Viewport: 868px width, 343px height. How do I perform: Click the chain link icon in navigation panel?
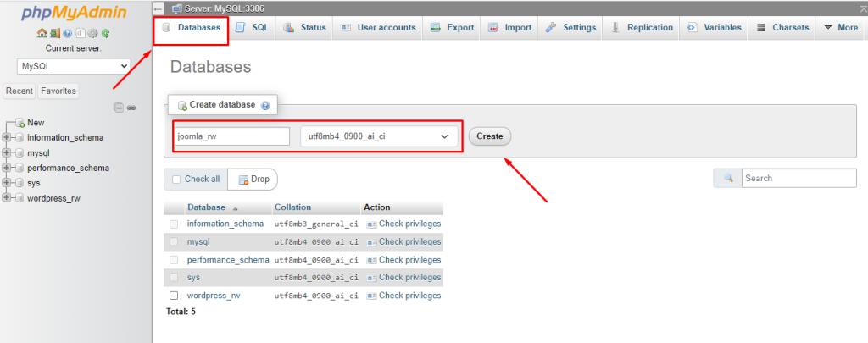coord(131,108)
